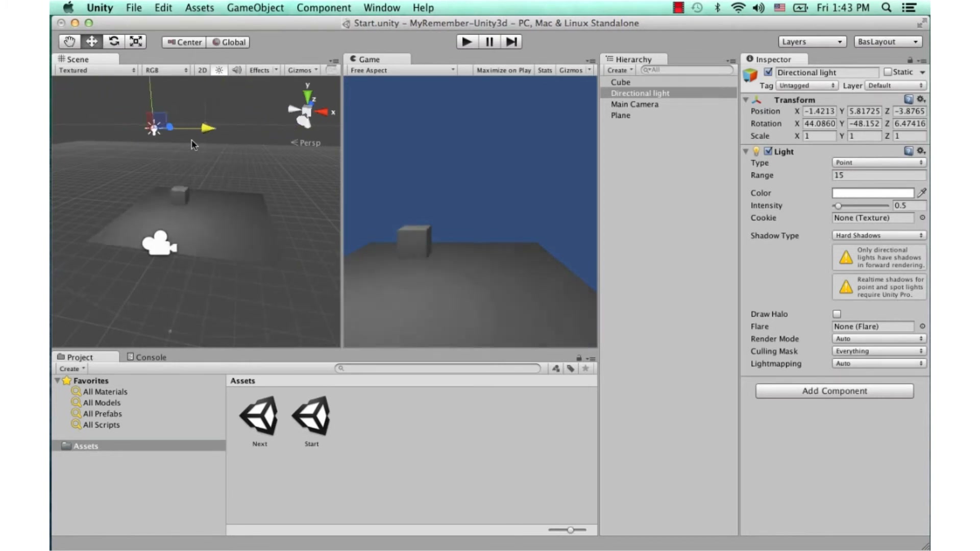The height and width of the screenshot is (551, 980).
Task: Select the Move (translate) tool
Action: tap(91, 42)
